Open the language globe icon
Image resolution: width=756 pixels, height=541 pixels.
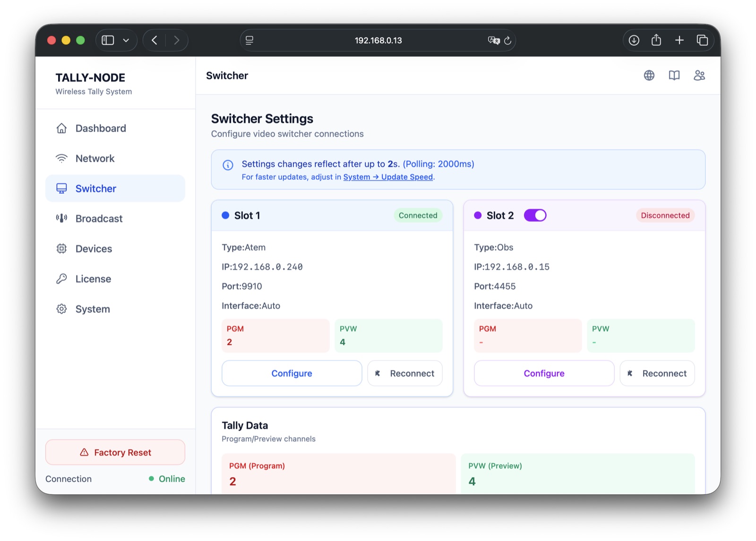tap(649, 76)
